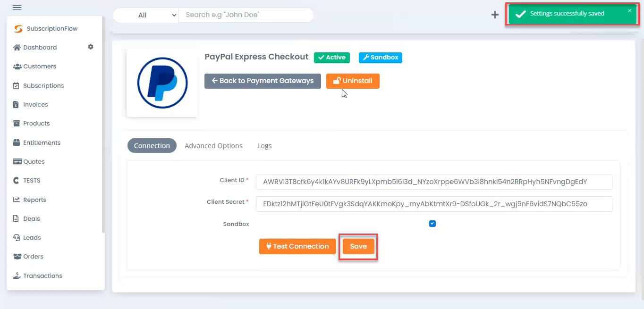Screen dimensions: 644x309
Task: Go to Customers in sidebar
Action: (x=40, y=67)
